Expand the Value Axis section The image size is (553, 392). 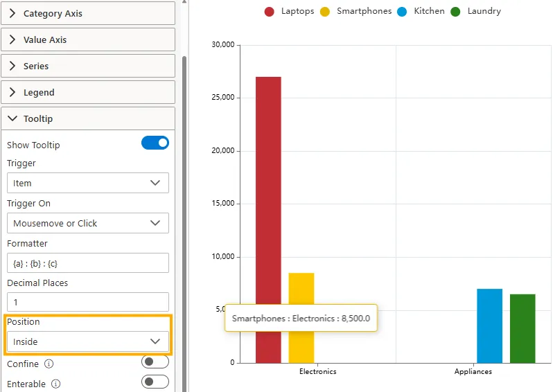[88, 39]
